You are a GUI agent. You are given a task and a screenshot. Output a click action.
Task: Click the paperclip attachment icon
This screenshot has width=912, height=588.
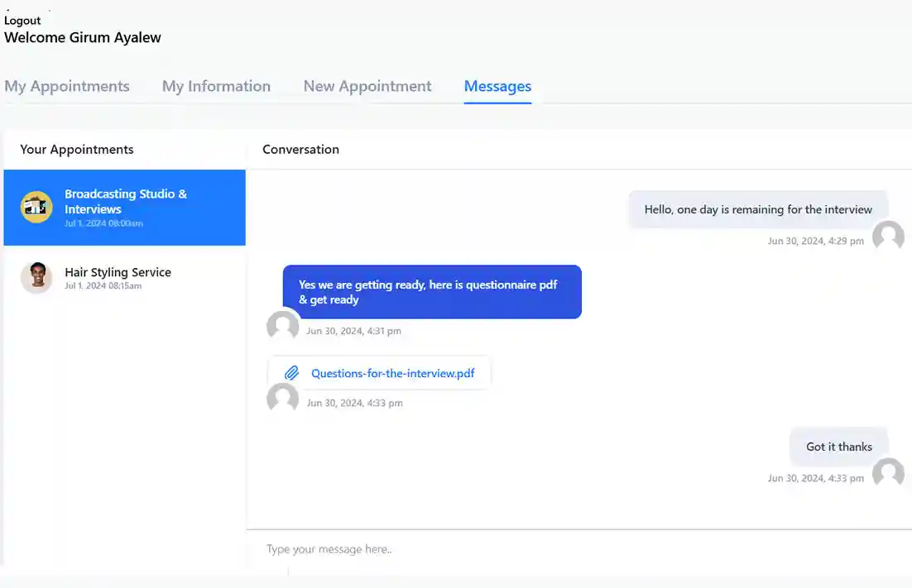[x=291, y=373]
